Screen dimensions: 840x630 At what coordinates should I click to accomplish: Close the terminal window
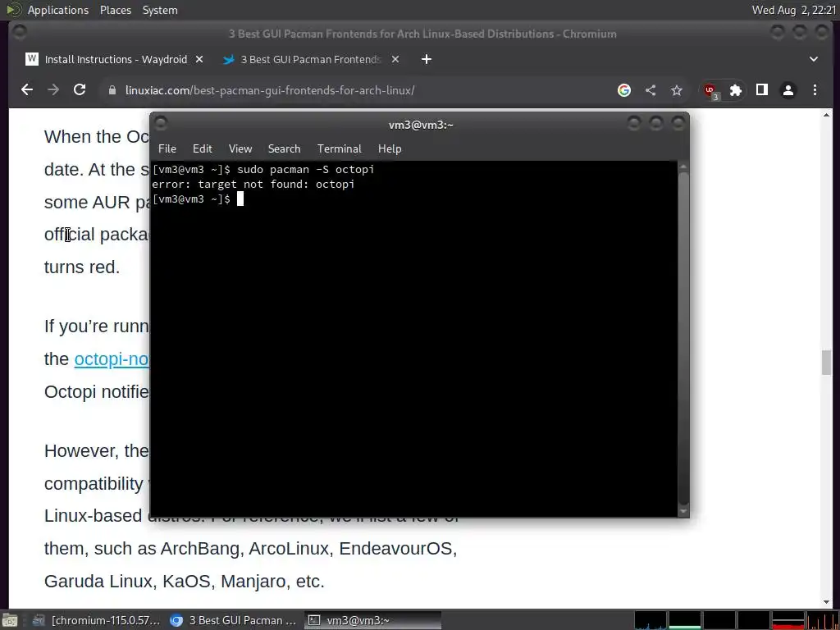[x=678, y=124]
